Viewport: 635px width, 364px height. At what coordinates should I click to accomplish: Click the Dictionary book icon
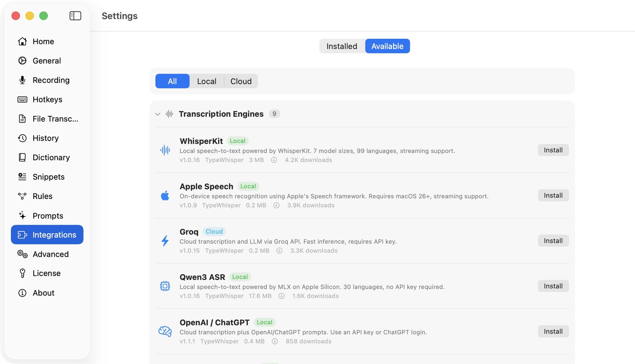click(x=22, y=157)
